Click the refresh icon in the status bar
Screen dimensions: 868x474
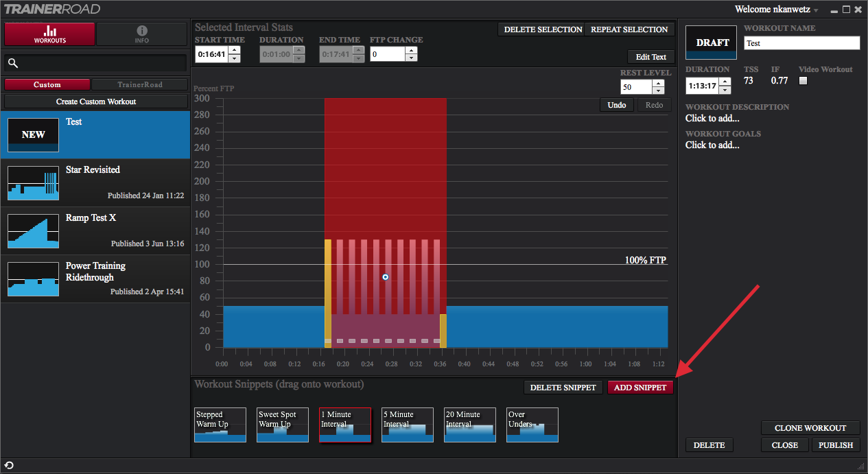(x=8, y=466)
